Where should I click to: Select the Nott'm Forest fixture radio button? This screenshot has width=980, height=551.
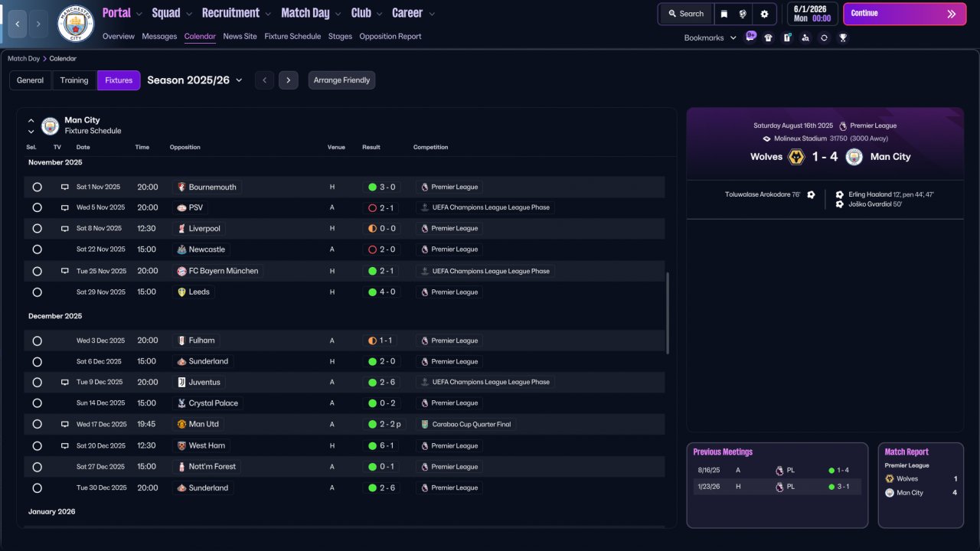37,467
